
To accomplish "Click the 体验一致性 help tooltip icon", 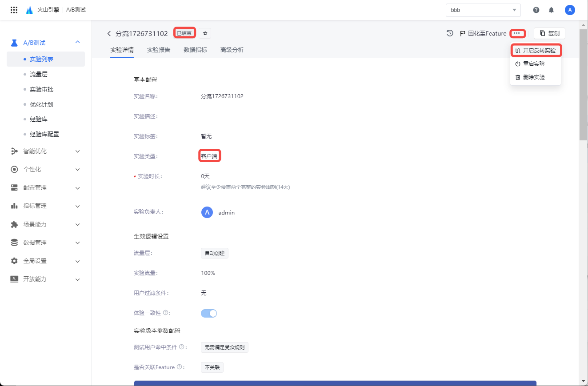I will pos(165,313).
